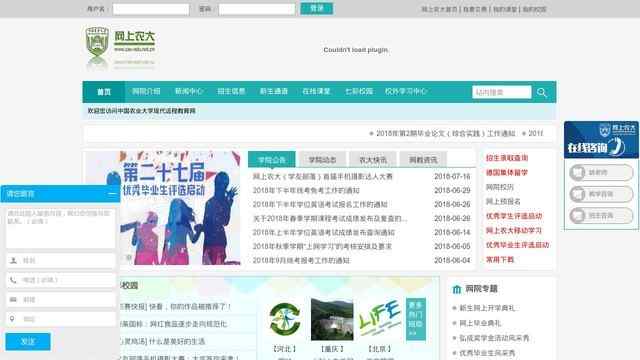Open 新生通道 navigation item
Viewport: 640px width, 360px height.
(274, 91)
